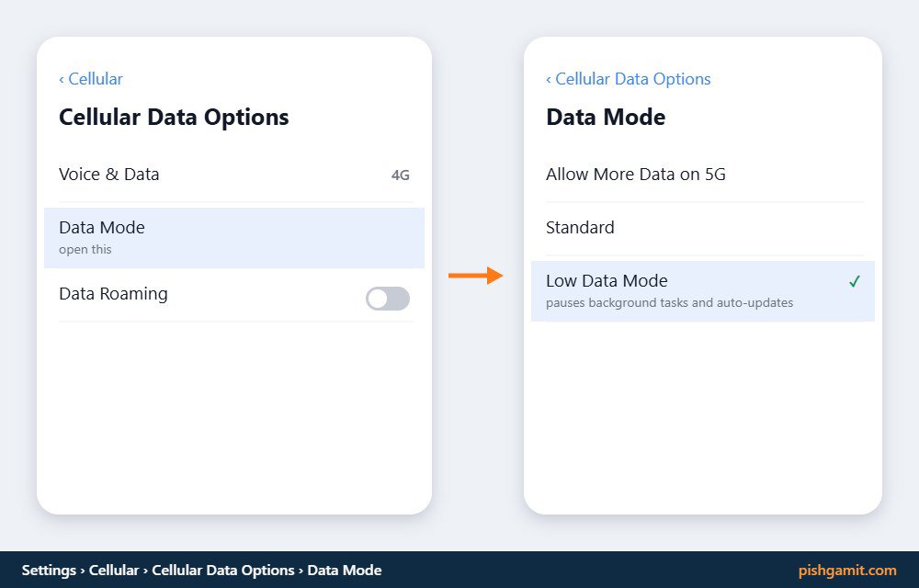The image size is (919, 588).
Task: Click the Data Roaming label
Action: pyautogui.click(x=113, y=293)
